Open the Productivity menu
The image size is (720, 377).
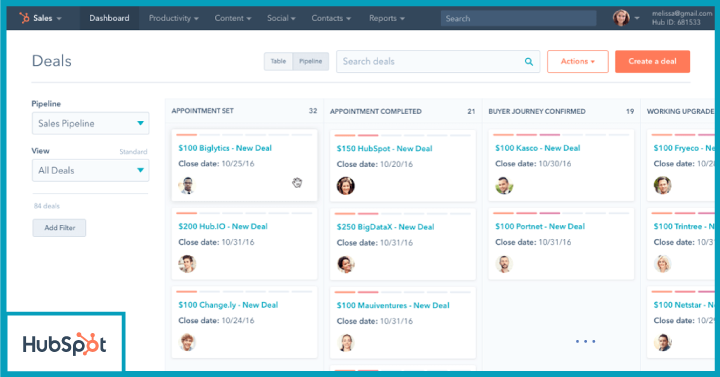(x=174, y=18)
